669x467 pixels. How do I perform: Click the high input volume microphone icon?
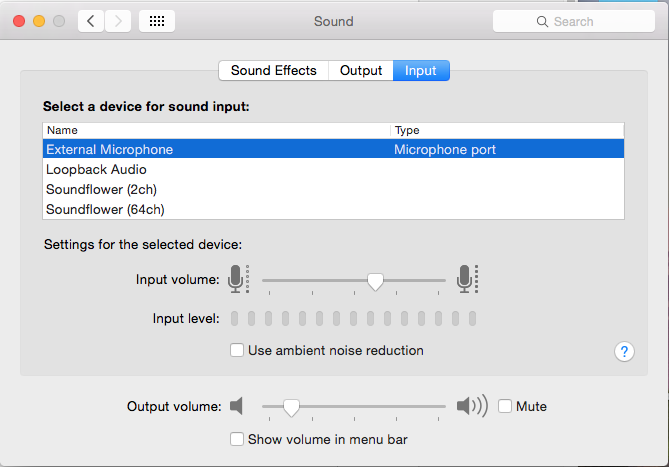(466, 279)
